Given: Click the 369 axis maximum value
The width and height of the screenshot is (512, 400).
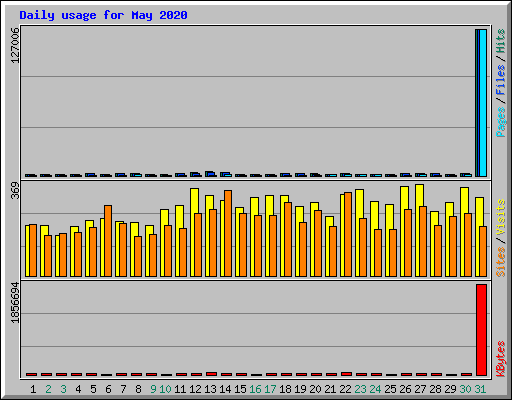Looking at the screenshot, I should [x=15, y=191].
